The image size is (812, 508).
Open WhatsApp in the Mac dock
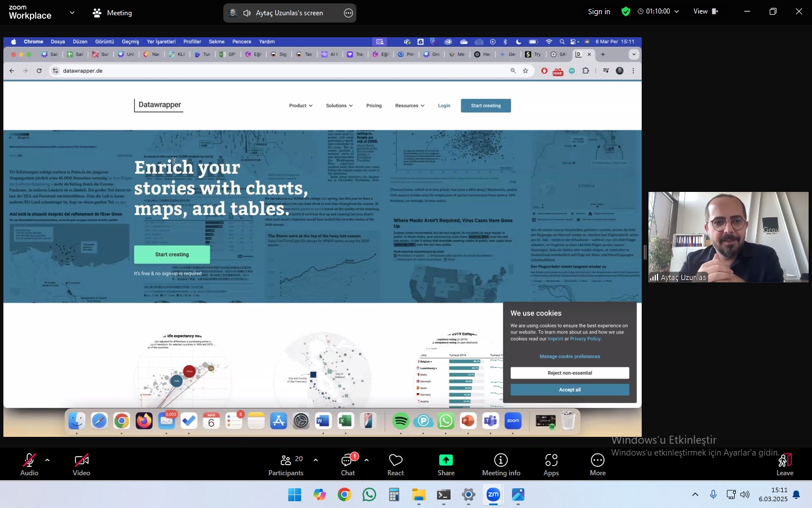pos(446,421)
